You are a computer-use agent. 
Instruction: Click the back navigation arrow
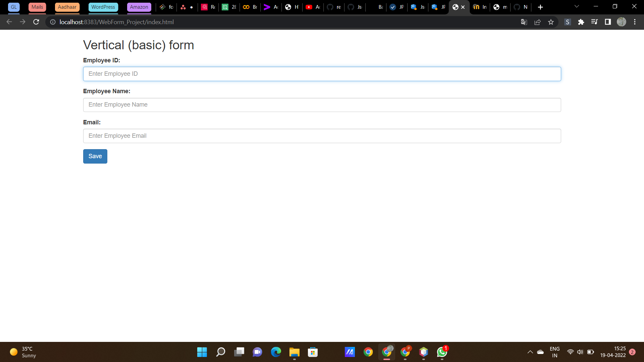(x=9, y=22)
